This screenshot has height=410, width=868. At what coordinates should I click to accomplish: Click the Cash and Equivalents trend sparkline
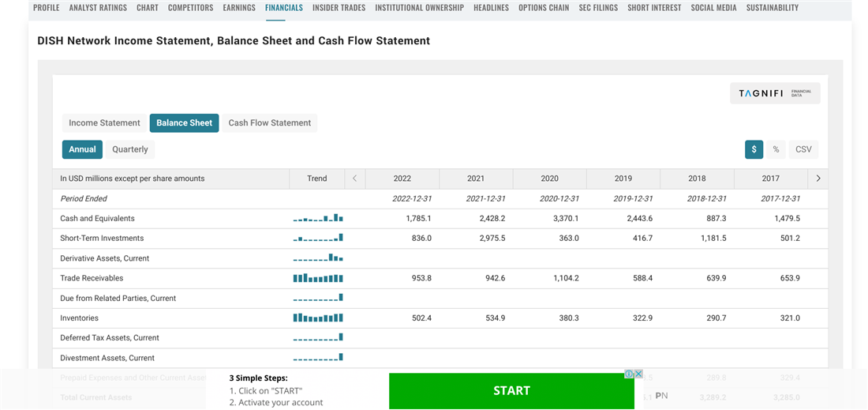pos(317,219)
